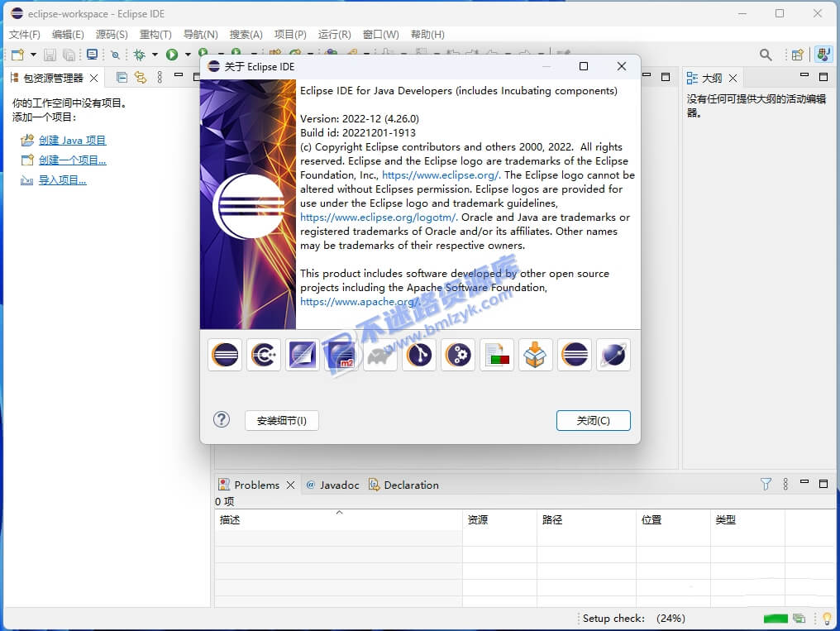Click the 安装细节(I) button
840x631 pixels.
[x=282, y=420]
